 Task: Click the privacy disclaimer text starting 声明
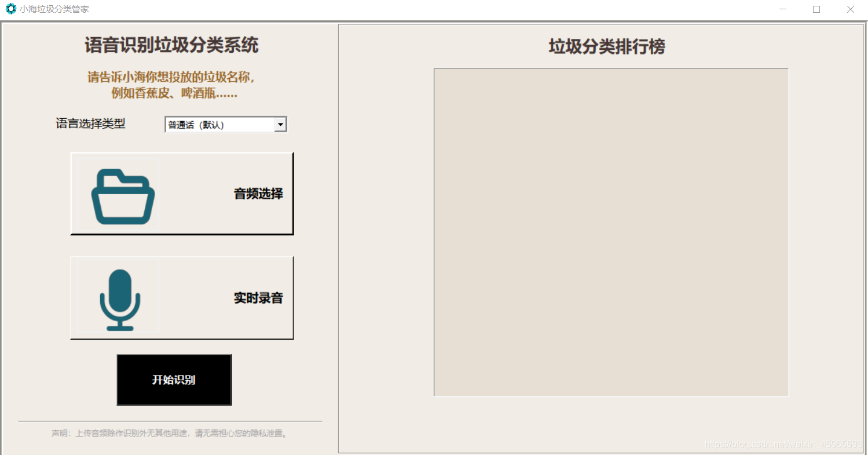[x=170, y=433]
